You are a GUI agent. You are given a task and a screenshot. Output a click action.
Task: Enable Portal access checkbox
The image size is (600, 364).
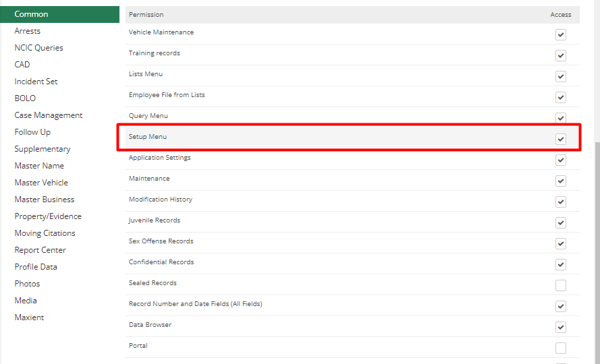point(561,348)
